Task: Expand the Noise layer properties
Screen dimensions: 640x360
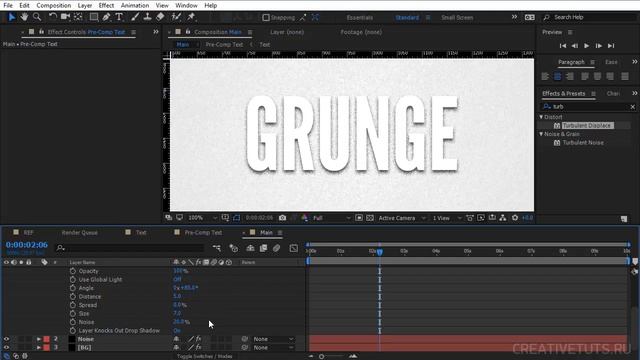Action: (x=39, y=339)
